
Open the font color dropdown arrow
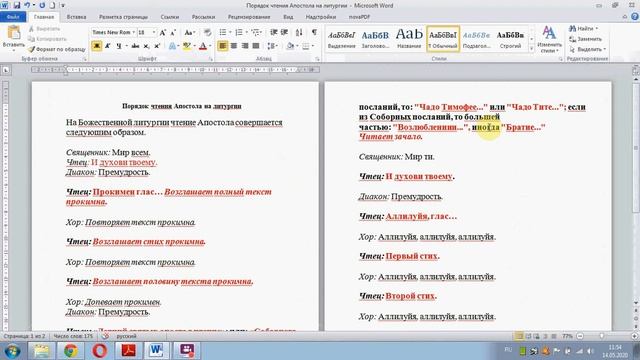coord(210,46)
